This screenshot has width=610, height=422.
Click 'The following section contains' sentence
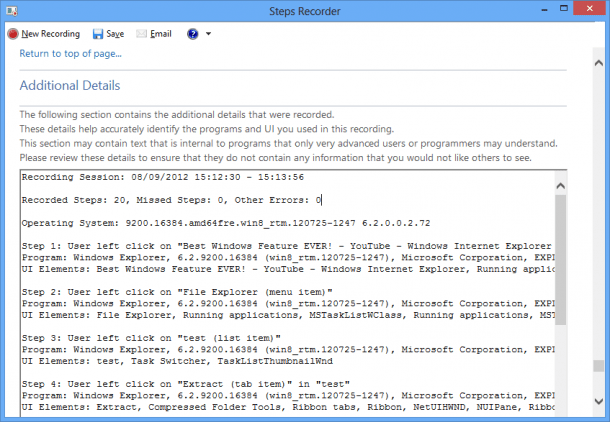(177, 115)
